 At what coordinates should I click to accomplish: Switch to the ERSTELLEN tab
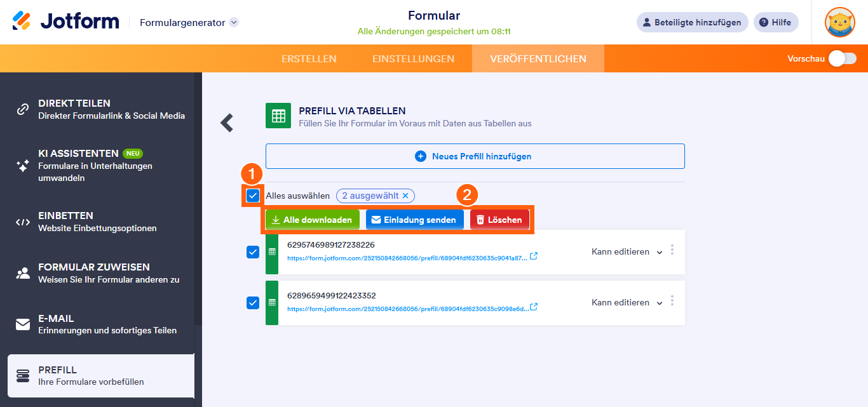(309, 58)
